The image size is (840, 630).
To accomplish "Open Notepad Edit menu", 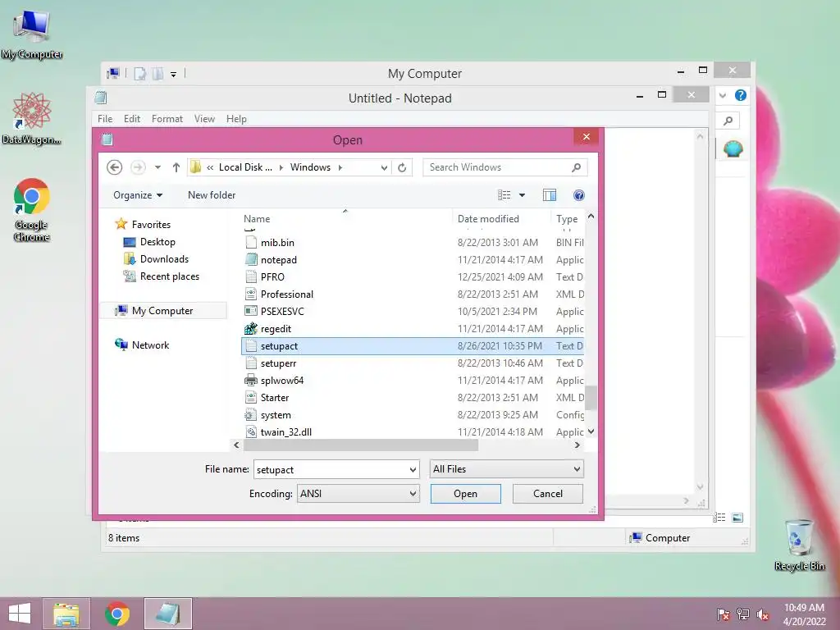I will [x=132, y=119].
